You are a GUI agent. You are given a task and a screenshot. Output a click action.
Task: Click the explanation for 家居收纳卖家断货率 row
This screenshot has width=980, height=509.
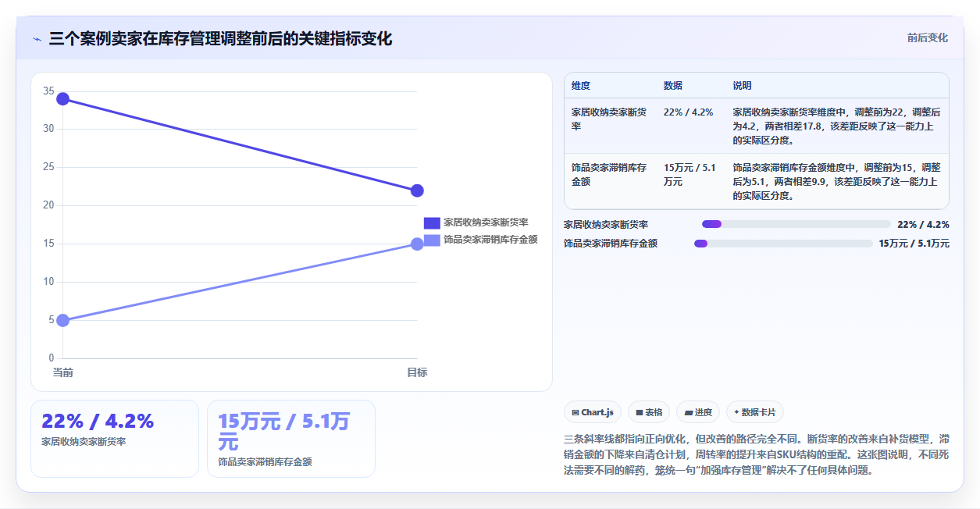tap(836, 126)
